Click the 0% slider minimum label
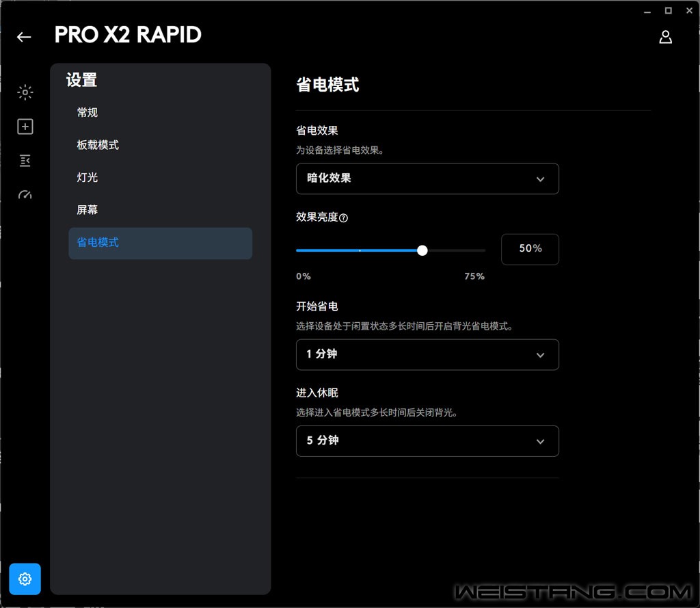The width and height of the screenshot is (700, 608). [x=303, y=276]
